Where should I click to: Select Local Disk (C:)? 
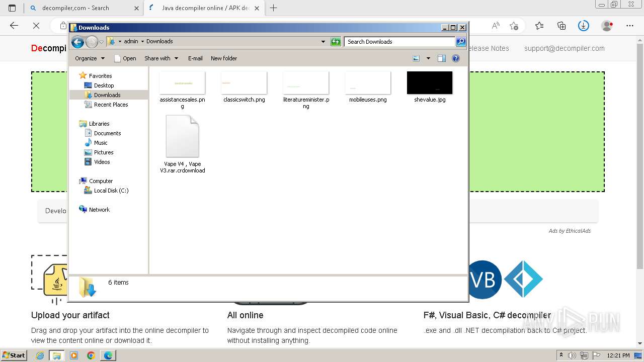[x=111, y=191]
